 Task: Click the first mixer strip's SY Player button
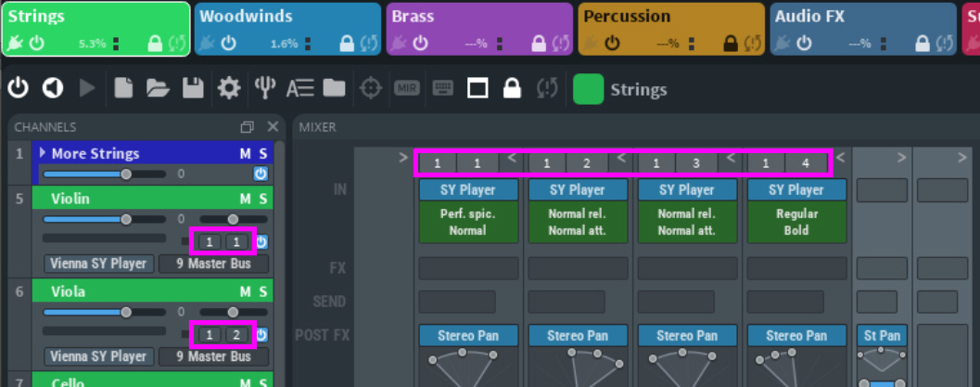pyautogui.click(x=468, y=190)
